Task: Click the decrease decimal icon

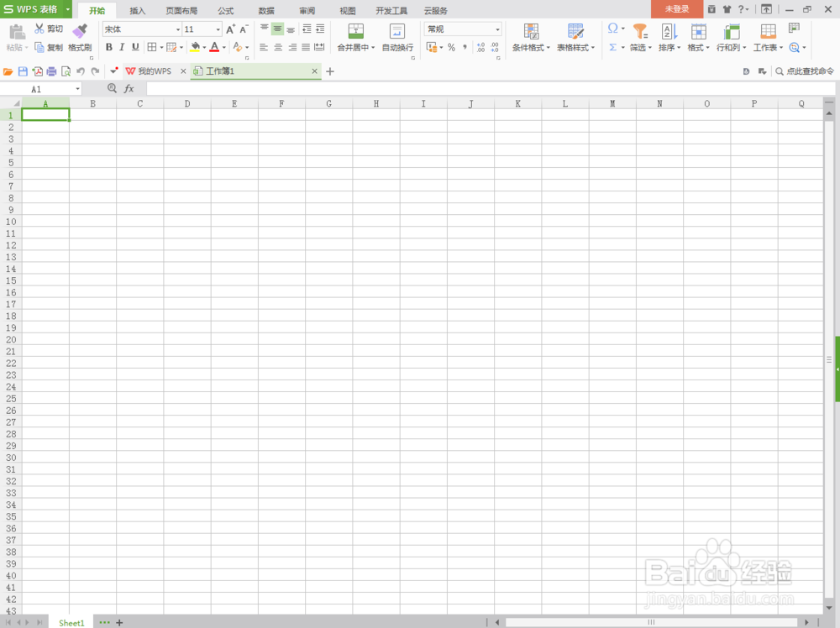Action: 495,47
